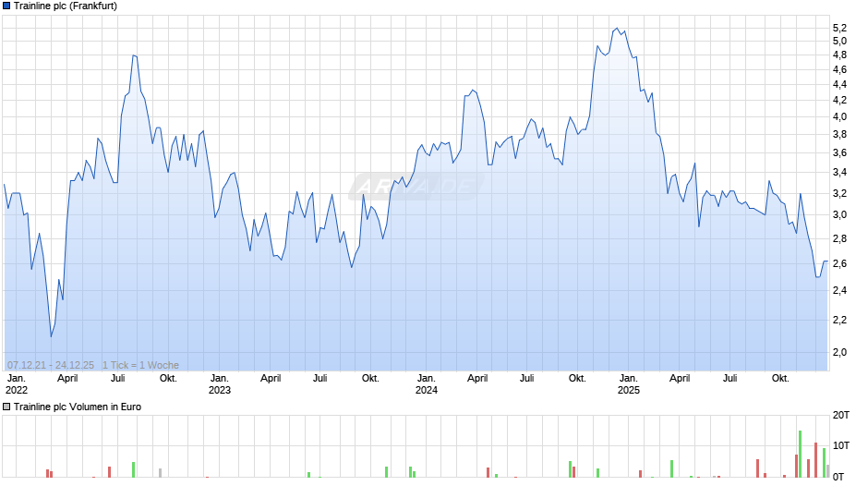The image size is (868, 486).
Task: Click the 'Jan. 2025' axis label
Action: [628, 384]
